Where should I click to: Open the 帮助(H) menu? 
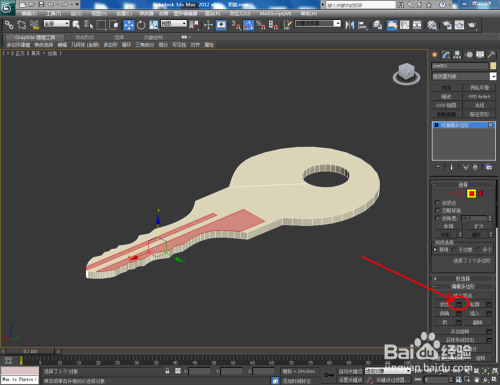pyautogui.click(x=309, y=13)
